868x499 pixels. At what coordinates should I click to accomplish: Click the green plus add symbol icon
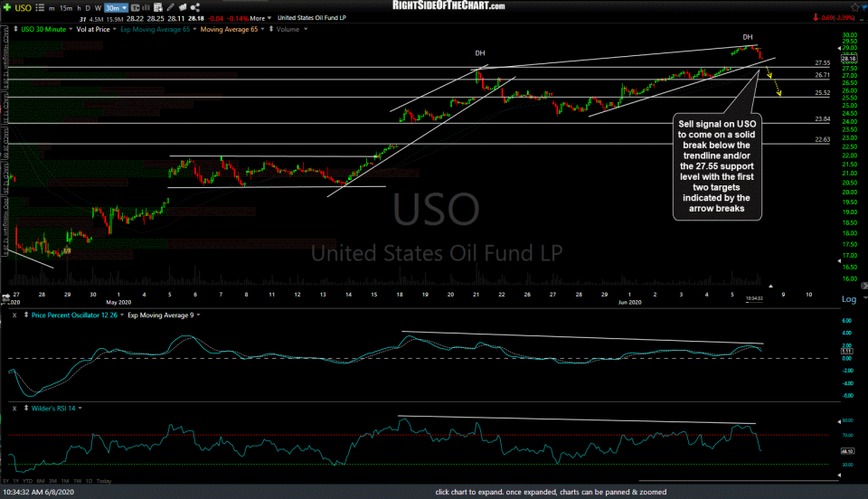tap(8, 6)
